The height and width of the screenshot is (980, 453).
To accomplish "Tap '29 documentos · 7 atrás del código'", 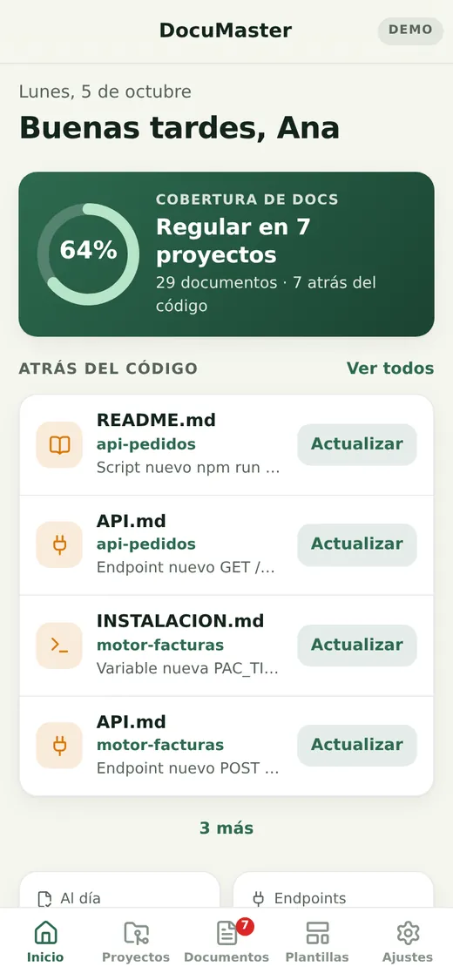I will (x=266, y=294).
